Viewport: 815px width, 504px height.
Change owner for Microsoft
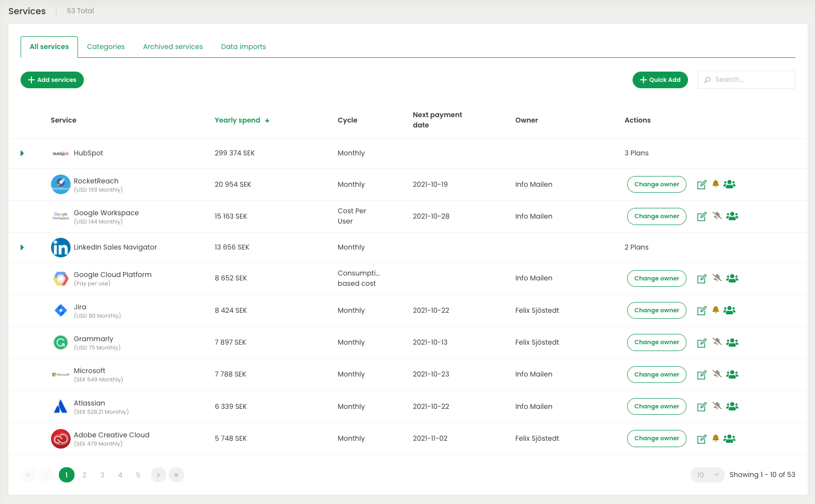click(657, 375)
